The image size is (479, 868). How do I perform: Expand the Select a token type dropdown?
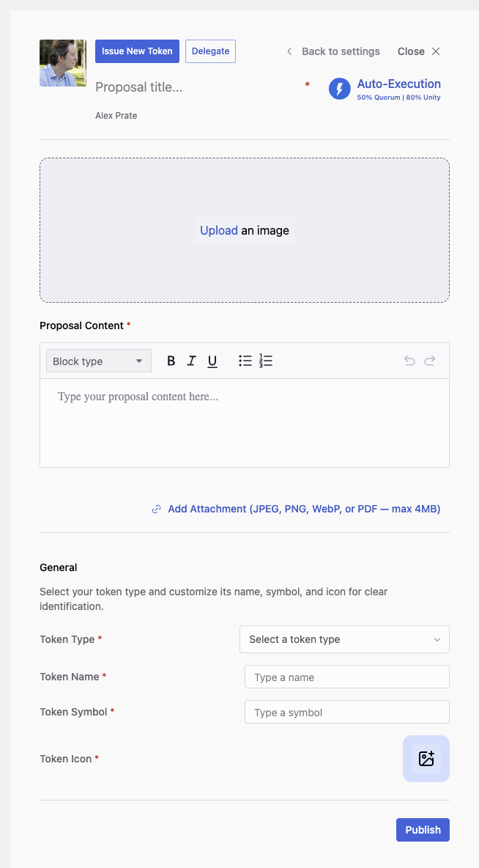click(344, 639)
